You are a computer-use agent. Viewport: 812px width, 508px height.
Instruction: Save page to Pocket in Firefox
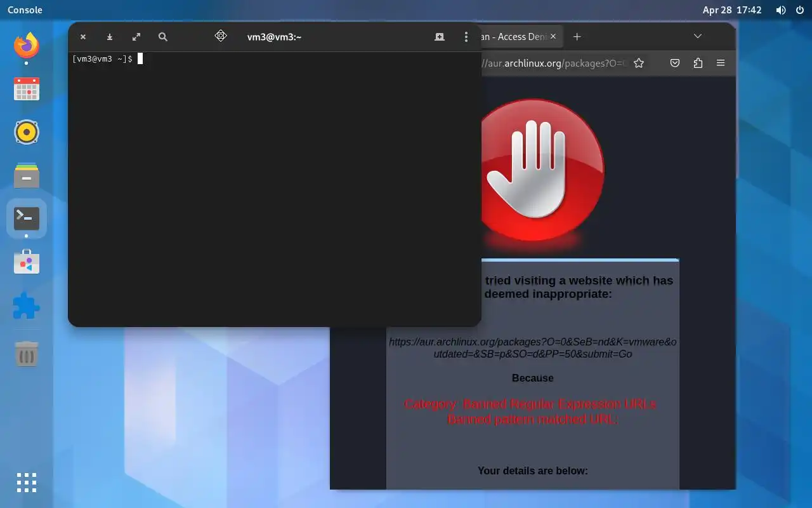point(675,63)
